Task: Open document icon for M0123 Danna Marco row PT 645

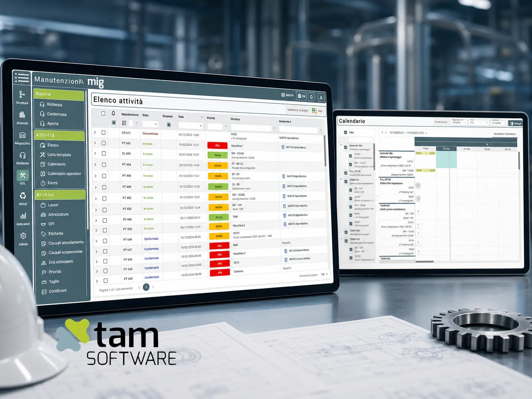Action: [x=283, y=147]
